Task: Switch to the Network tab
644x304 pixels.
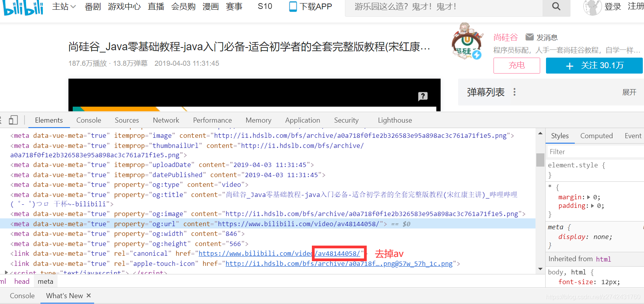Action: 166,120
